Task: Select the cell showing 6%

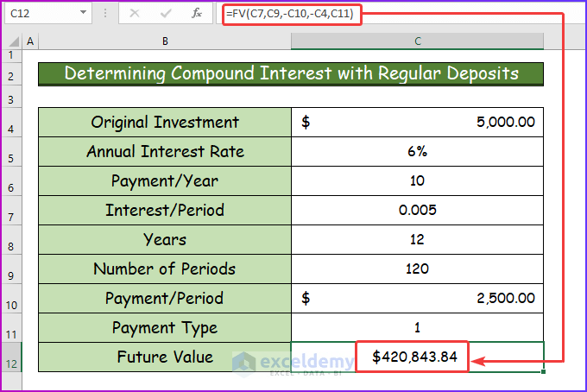Action: (x=418, y=152)
